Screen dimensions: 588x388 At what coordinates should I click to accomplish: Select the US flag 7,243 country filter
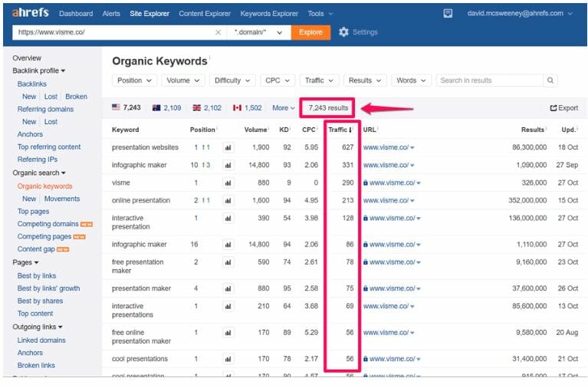pos(126,107)
